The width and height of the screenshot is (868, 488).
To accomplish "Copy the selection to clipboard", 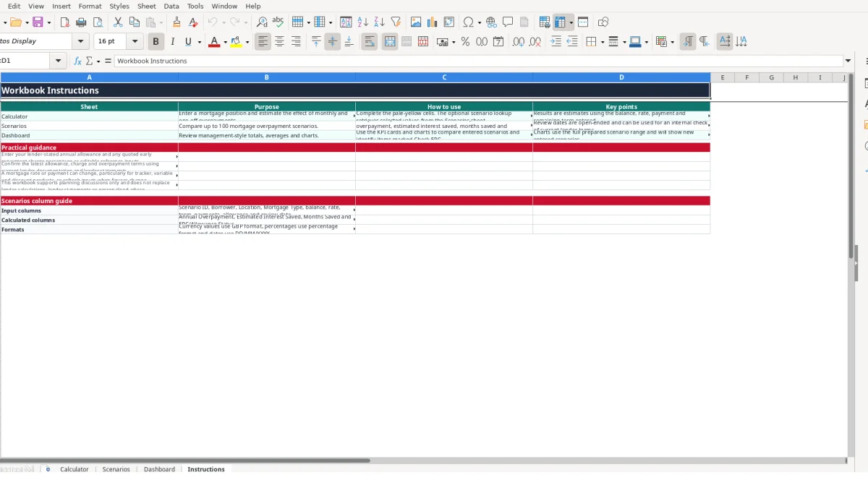I will tap(134, 22).
